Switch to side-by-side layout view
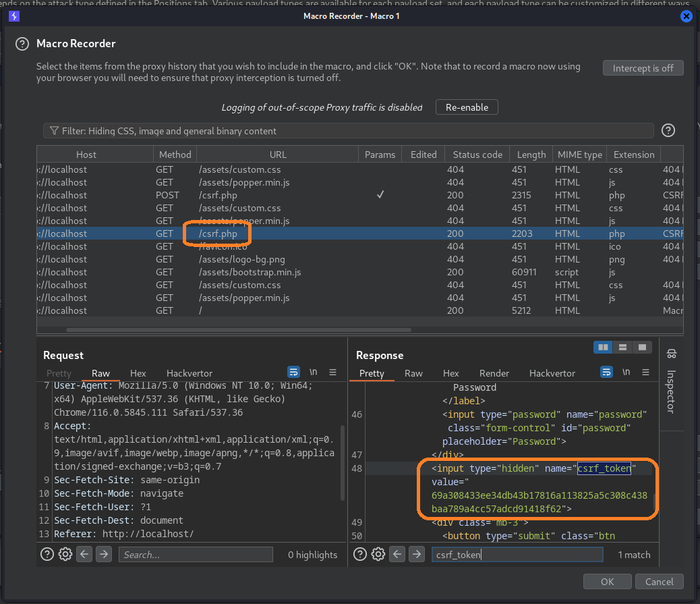 tap(603, 347)
